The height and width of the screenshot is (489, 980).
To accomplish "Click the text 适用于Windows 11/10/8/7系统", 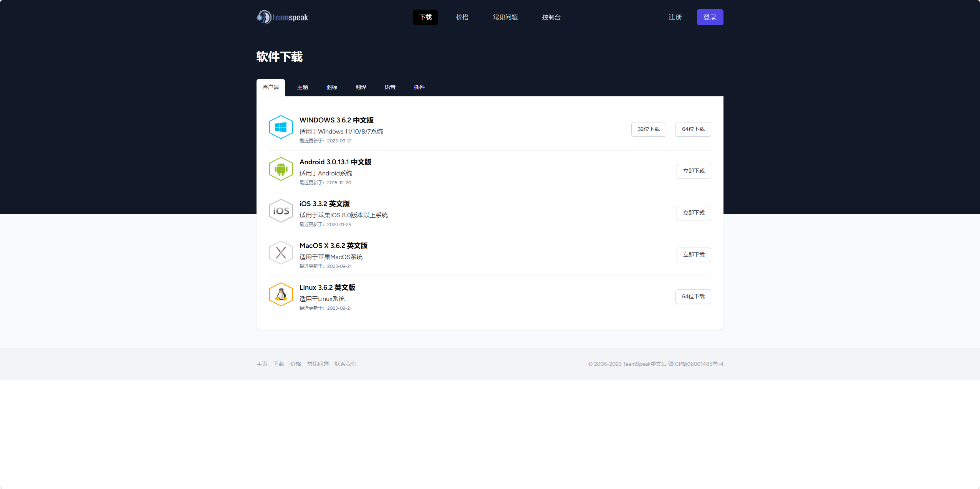I will [x=341, y=132].
